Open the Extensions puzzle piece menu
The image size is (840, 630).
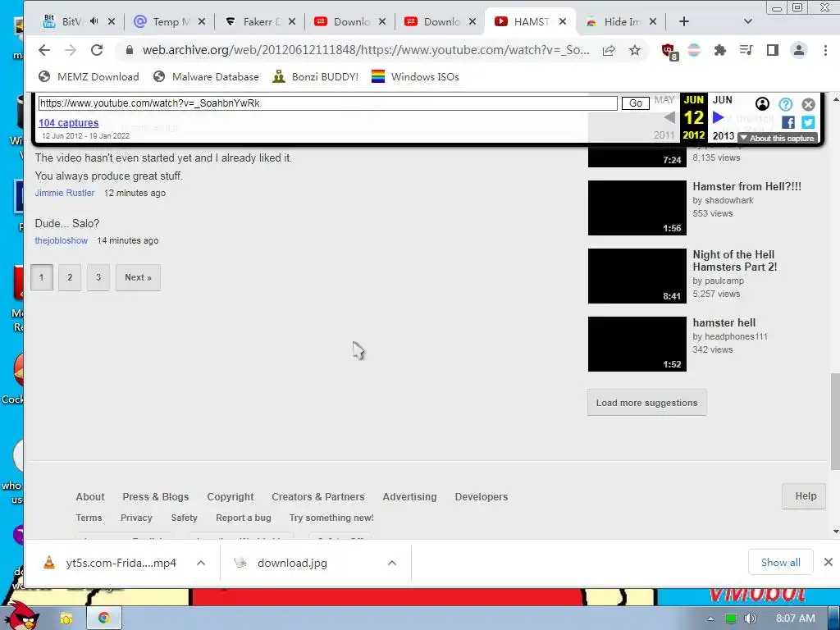[720, 50]
